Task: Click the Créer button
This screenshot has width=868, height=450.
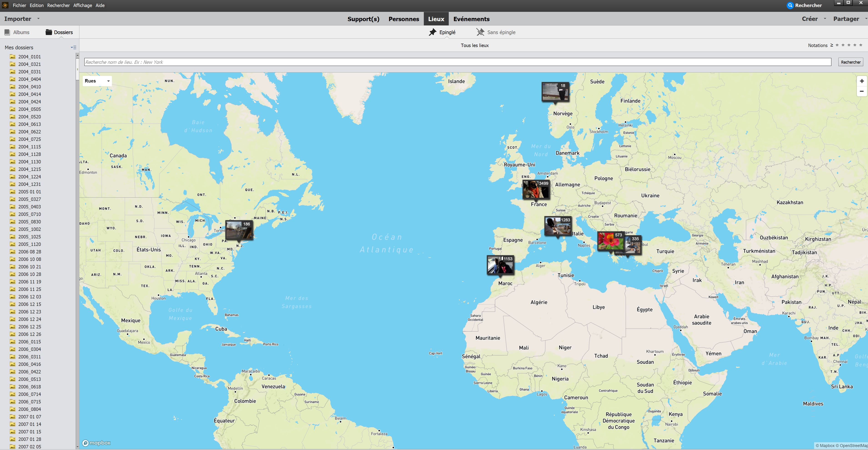Action: tap(809, 19)
